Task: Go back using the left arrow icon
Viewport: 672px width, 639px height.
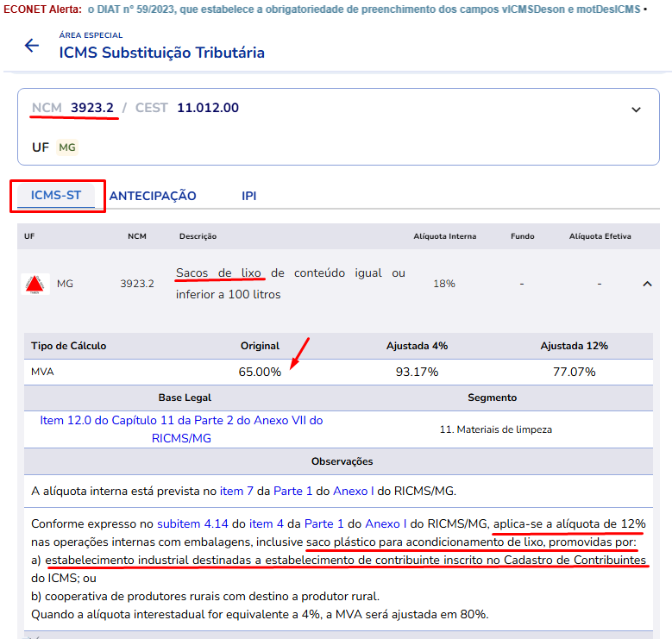Action: (32, 46)
